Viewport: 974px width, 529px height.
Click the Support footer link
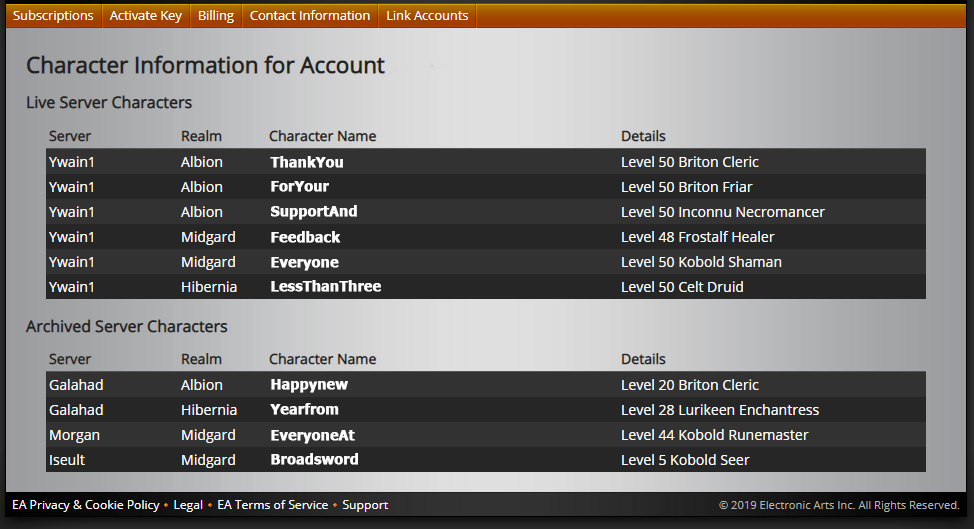[x=365, y=505]
